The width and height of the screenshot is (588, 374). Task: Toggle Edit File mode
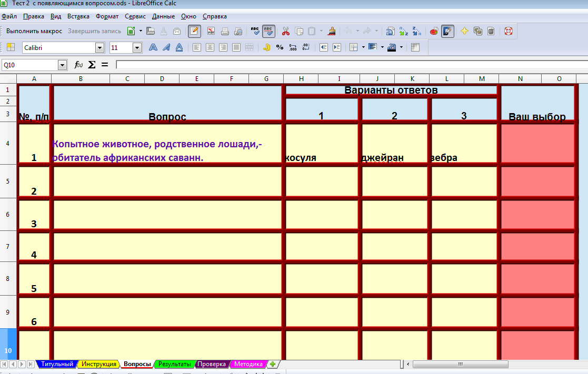coord(194,31)
